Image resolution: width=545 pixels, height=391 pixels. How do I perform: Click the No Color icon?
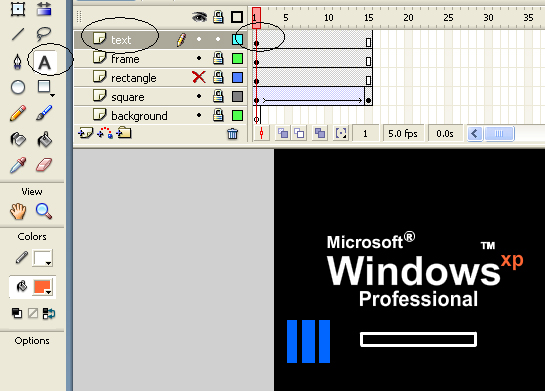click(33, 313)
